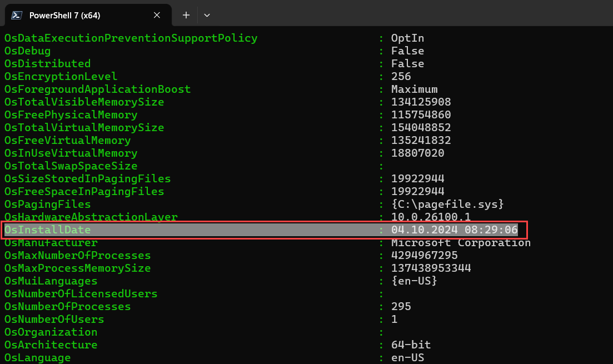Screen dimensions: 613x364
Task: Click the OsTotalSwapSpaceSize property name
Action: click(x=71, y=166)
